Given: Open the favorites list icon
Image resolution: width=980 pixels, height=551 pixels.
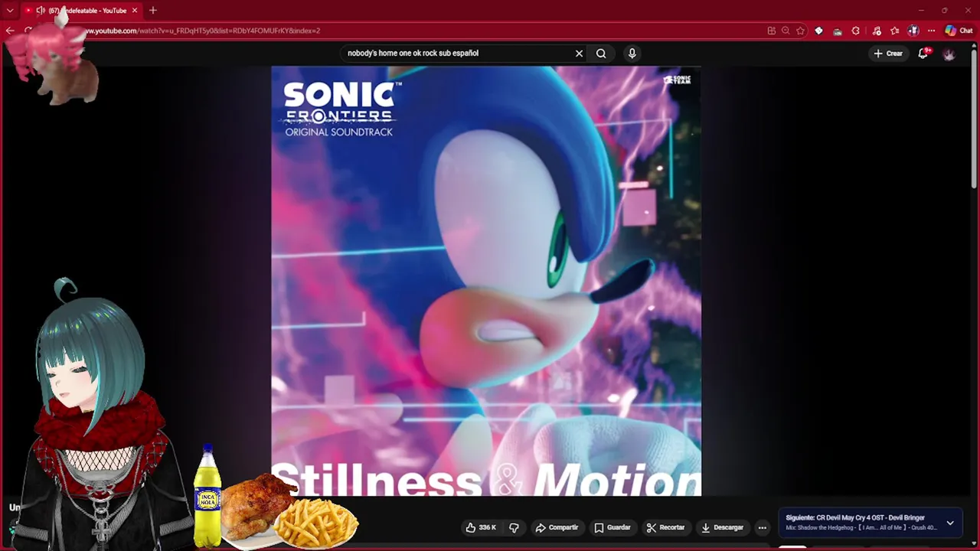Looking at the screenshot, I should point(894,31).
